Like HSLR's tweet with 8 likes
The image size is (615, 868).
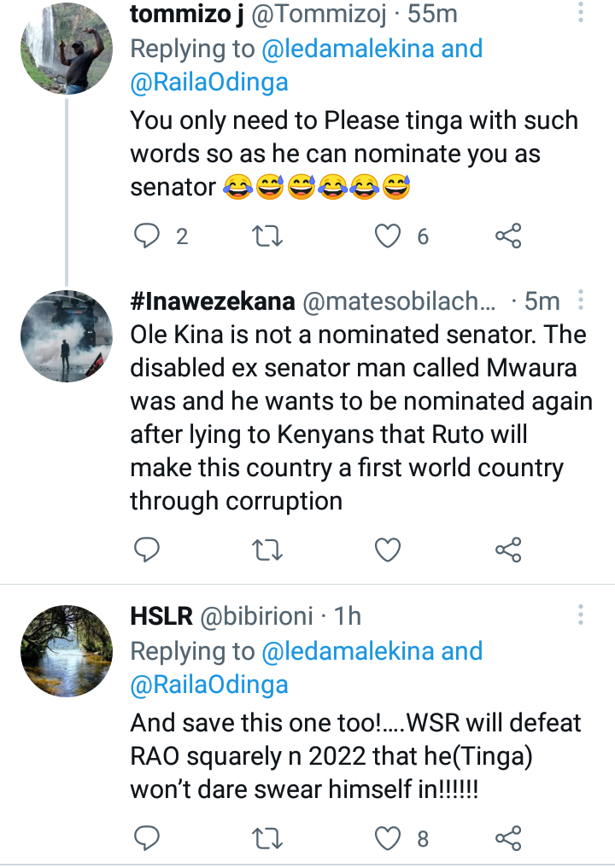pos(387,839)
